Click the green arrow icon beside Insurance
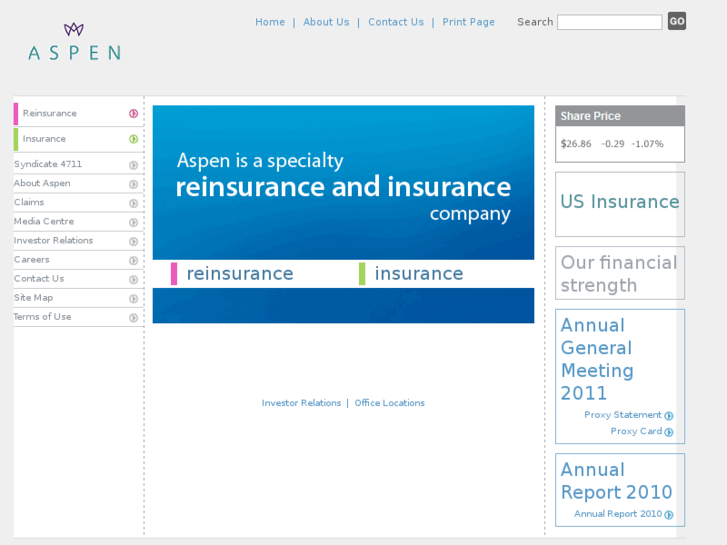The image size is (727, 545). point(134,139)
